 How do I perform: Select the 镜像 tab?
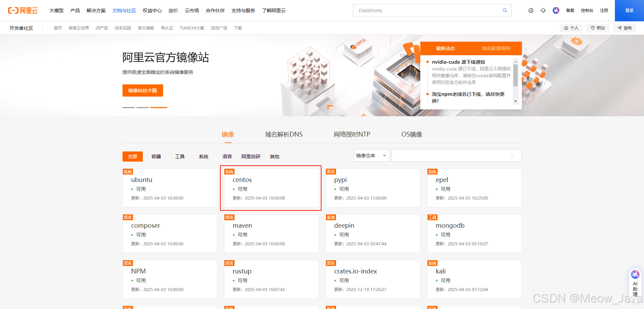[228, 135]
